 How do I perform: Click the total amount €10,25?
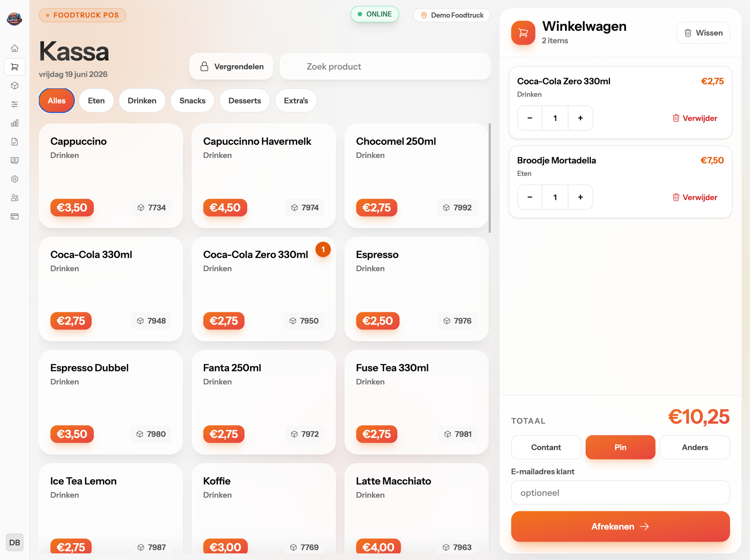click(699, 417)
